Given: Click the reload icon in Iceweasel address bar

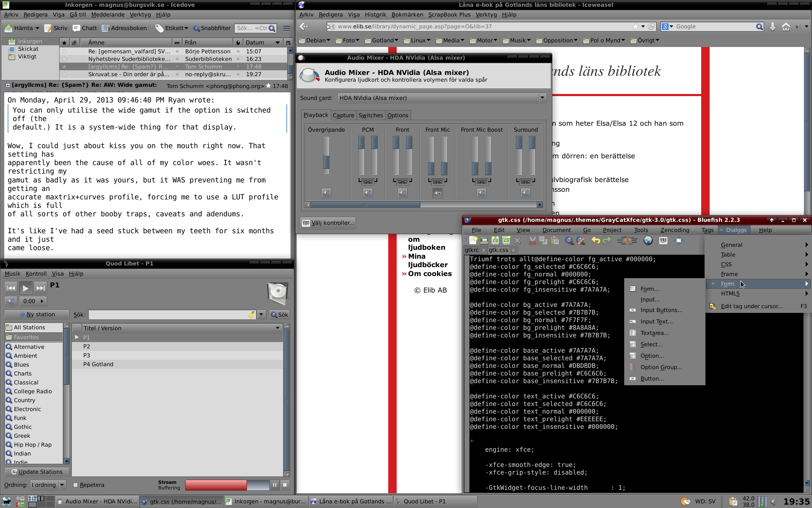Looking at the screenshot, I should point(651,27).
